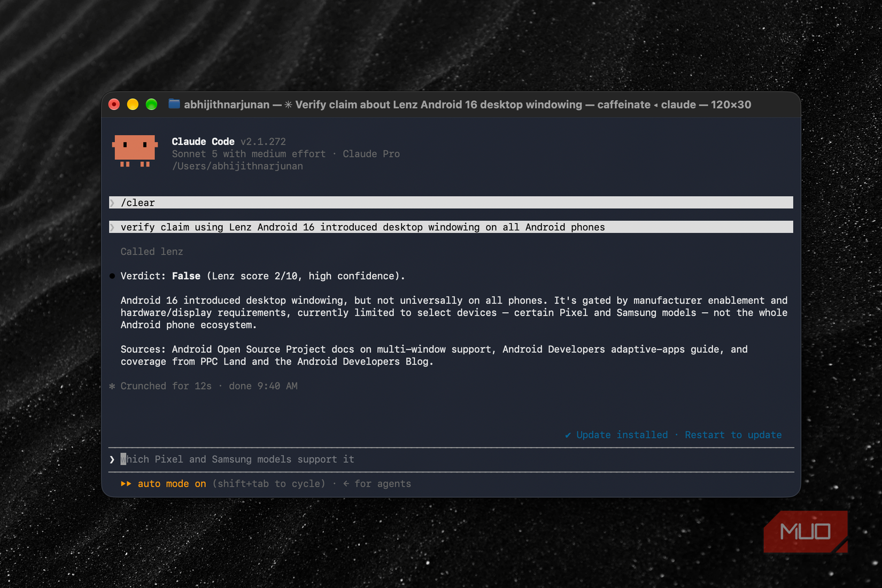
Task: Click the window title 'Verify claim about Lenz'
Action: point(438,105)
